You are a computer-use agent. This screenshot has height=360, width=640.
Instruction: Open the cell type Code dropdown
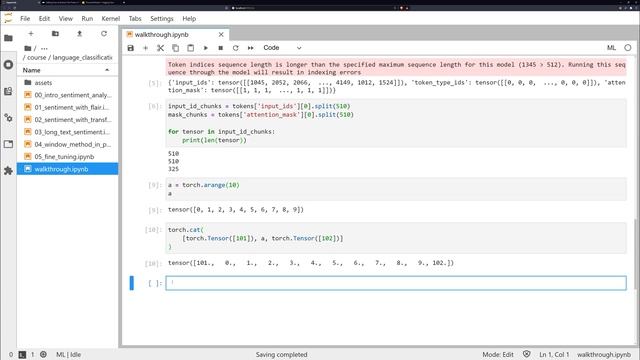click(x=282, y=48)
